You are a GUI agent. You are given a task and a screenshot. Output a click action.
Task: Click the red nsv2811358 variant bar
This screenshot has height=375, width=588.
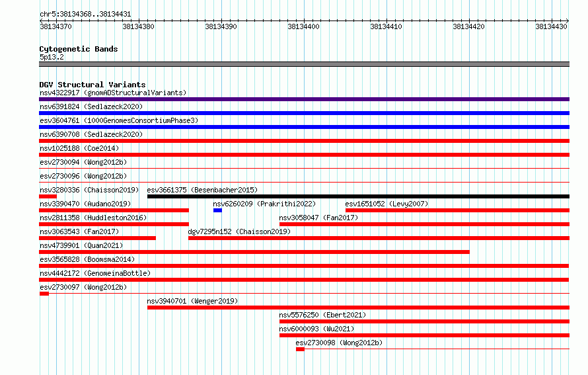click(x=114, y=224)
